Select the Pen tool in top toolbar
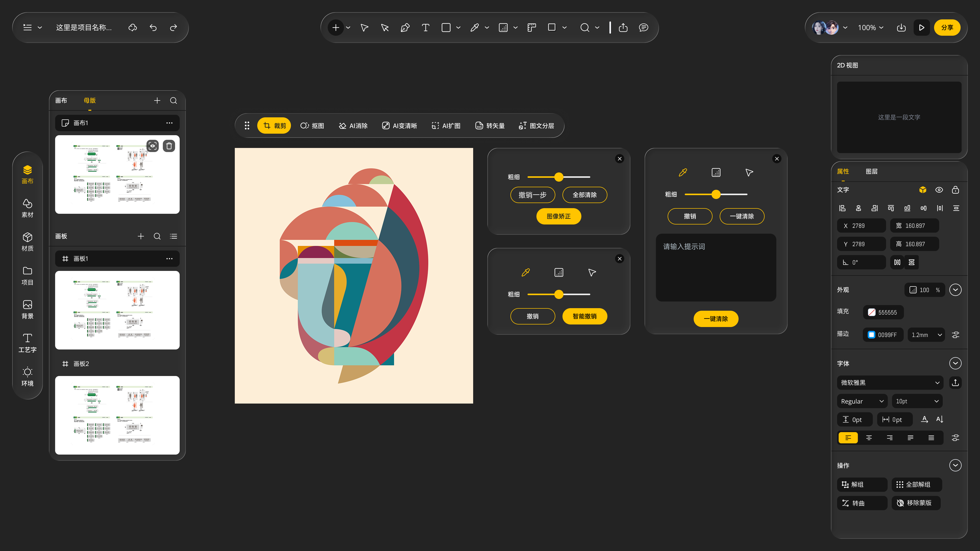The image size is (980, 551). tap(405, 27)
